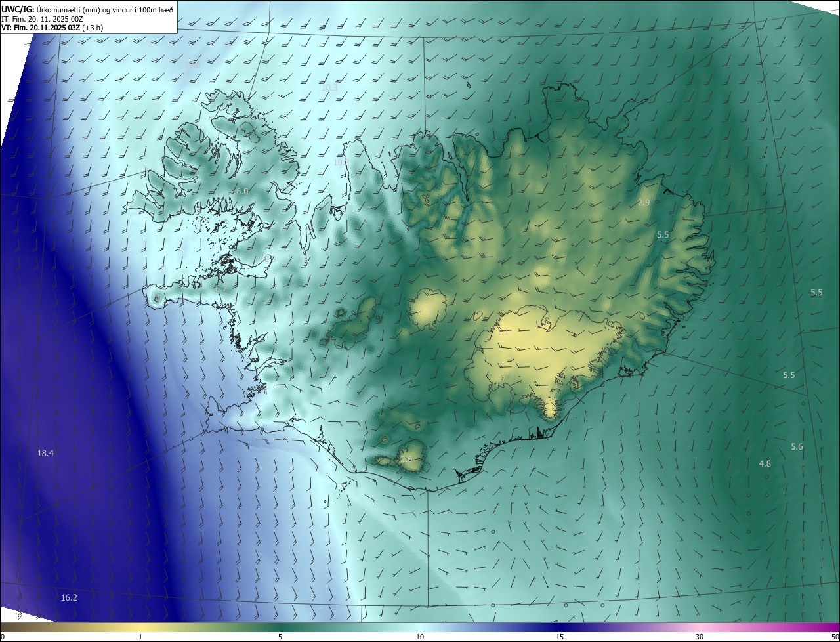Click the colorbar tick label '50'
This screenshot has height=642, width=840.
[x=835, y=637]
